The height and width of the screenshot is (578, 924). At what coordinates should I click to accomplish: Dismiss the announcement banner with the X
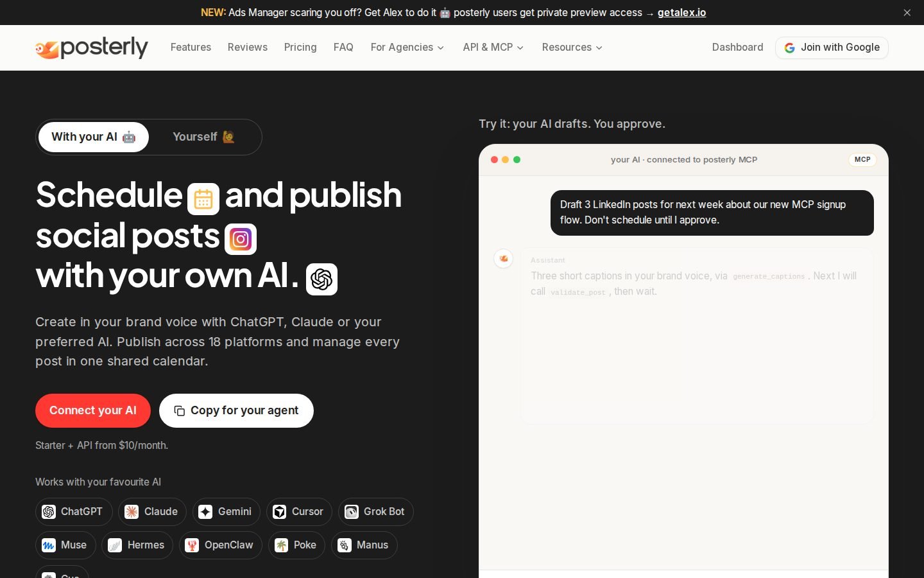point(907,13)
